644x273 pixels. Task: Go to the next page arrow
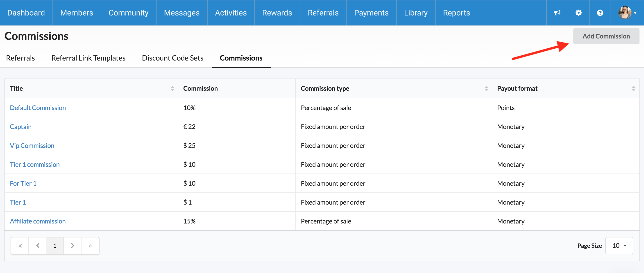(73, 246)
